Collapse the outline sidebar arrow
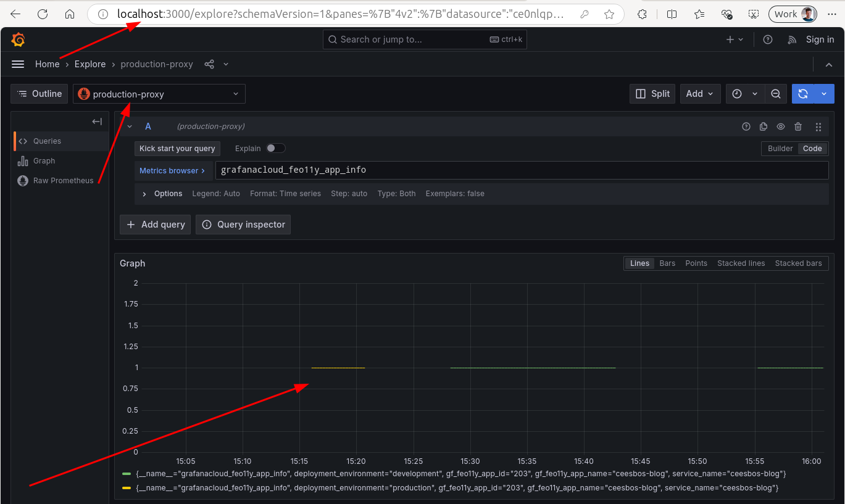 click(97, 122)
